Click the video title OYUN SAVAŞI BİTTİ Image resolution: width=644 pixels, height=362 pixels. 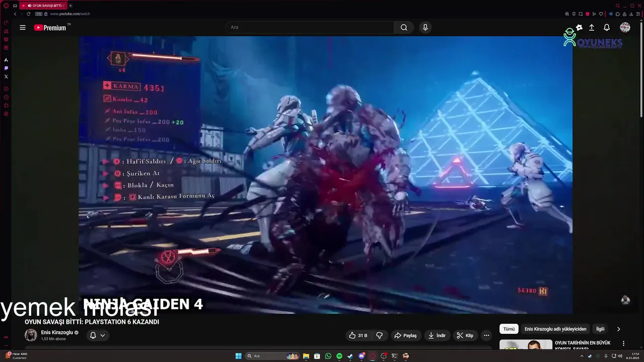tap(92, 322)
